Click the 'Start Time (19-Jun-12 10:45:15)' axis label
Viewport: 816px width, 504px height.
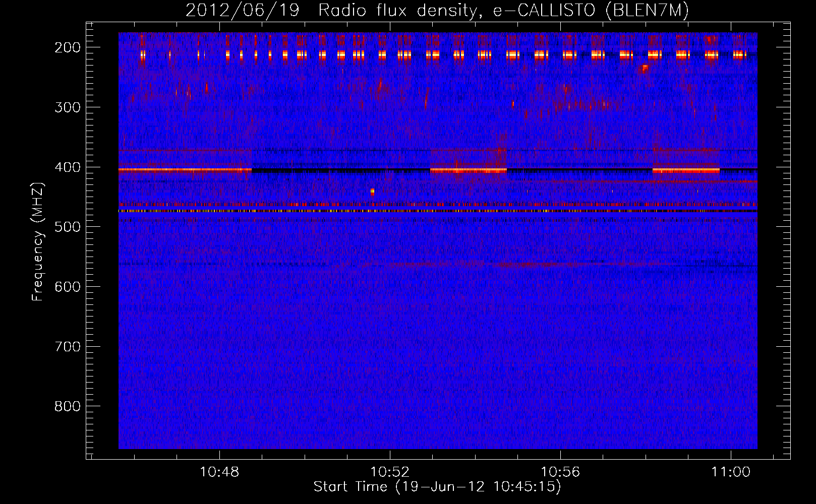[437, 487]
